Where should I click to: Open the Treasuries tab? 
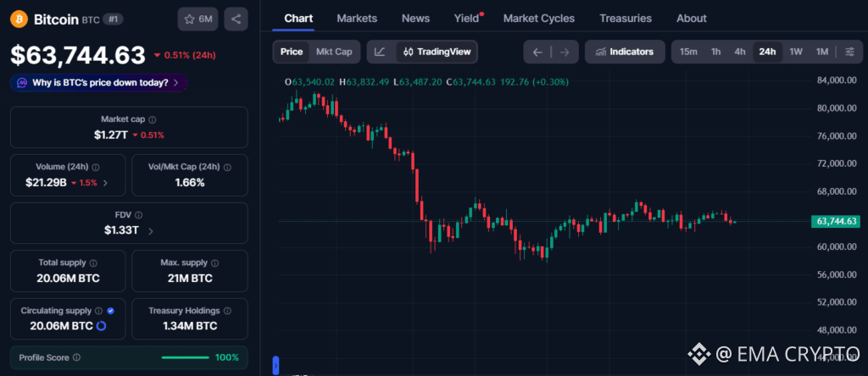coord(626,19)
